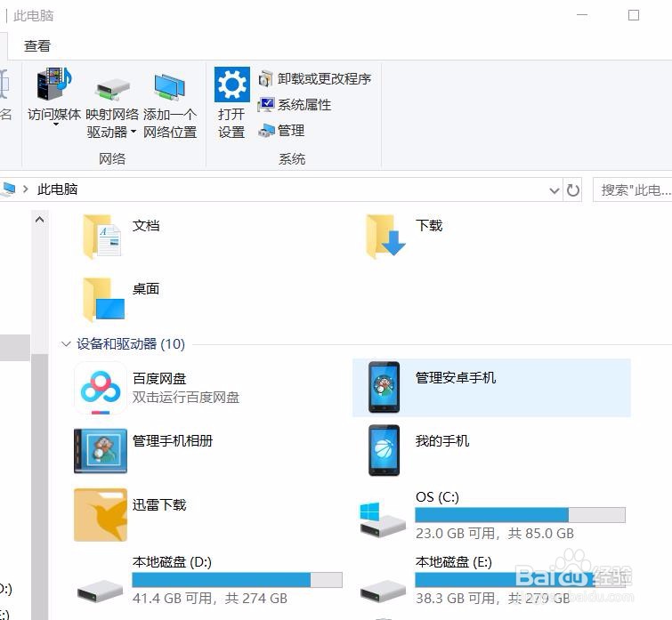The height and width of the screenshot is (620, 672).
Task: Click the 迅雷下载 label
Action: point(159,505)
